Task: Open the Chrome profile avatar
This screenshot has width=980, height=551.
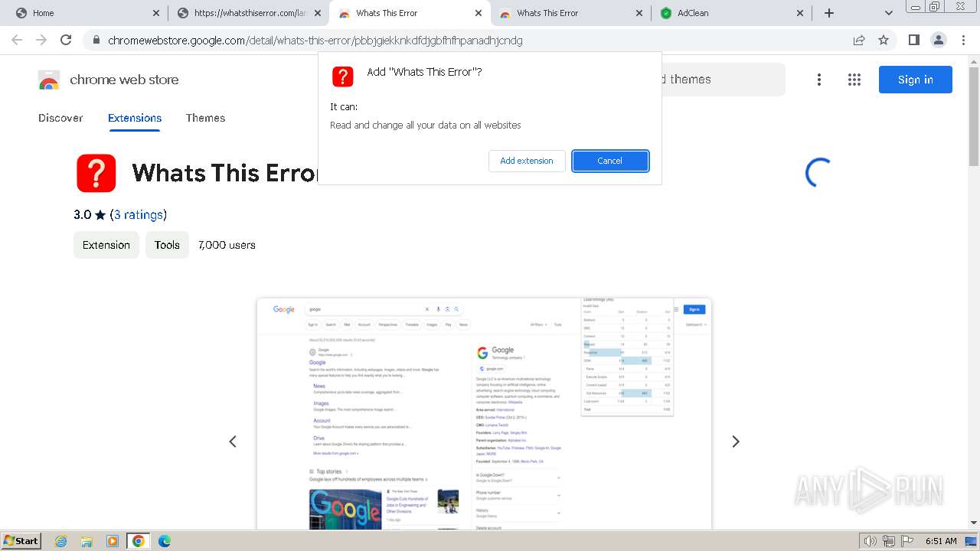Action: (939, 40)
